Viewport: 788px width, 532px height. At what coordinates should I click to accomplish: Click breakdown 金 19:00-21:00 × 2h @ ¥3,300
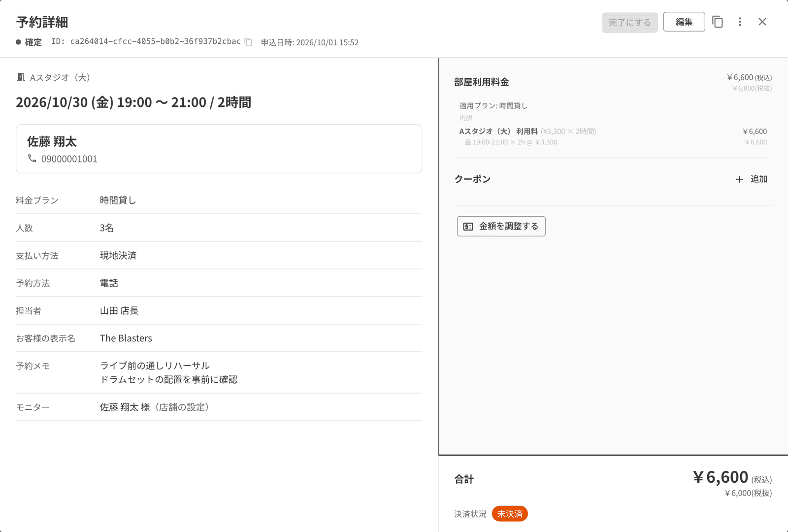coord(511,142)
